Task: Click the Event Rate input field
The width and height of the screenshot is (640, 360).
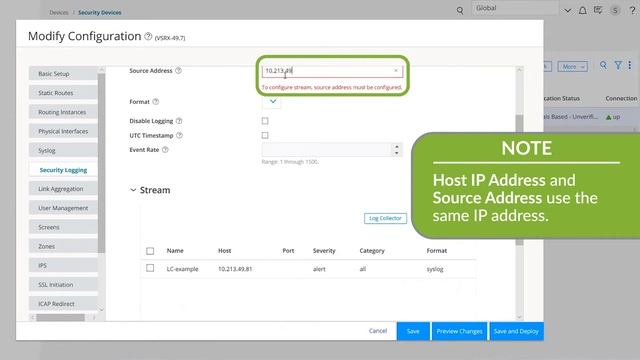Action: (327, 150)
